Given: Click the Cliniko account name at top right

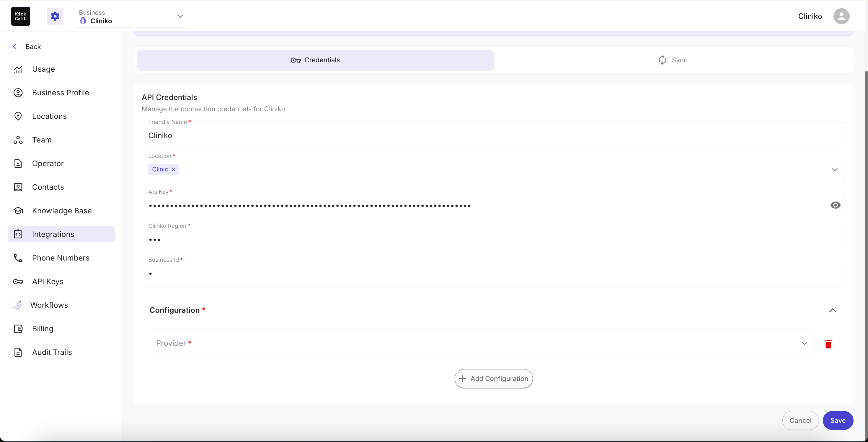Looking at the screenshot, I should [810, 16].
